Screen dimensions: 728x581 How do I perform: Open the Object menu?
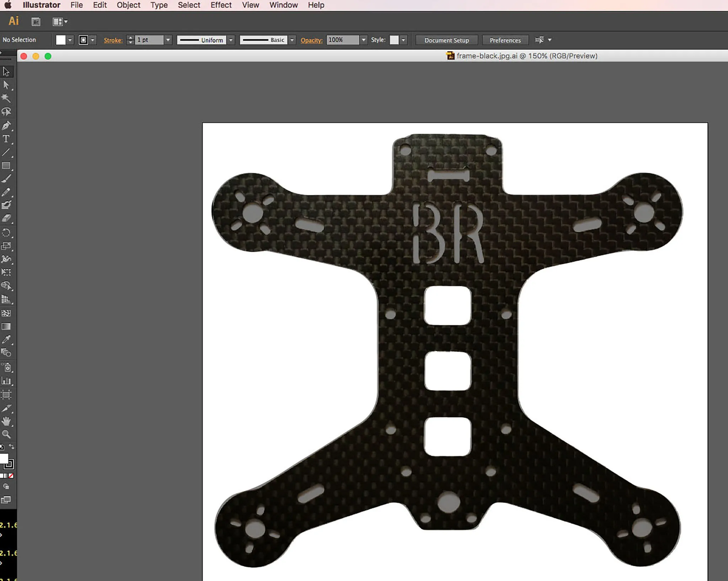pos(128,5)
